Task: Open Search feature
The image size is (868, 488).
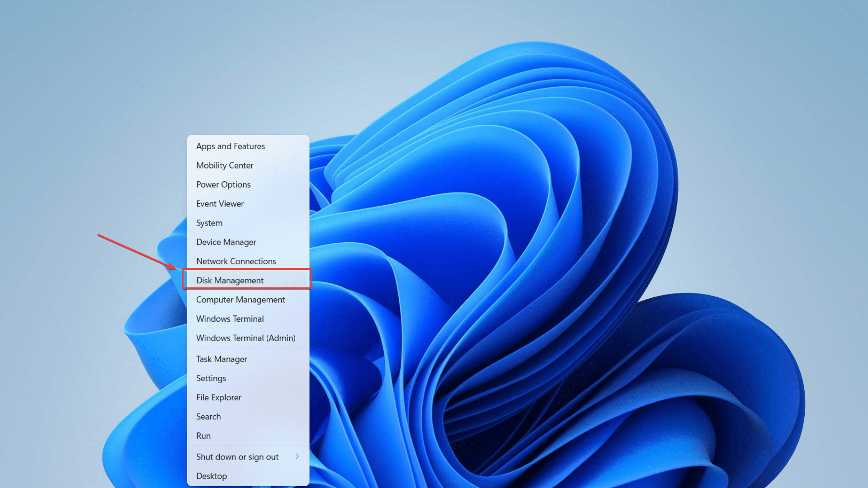Action: tap(209, 416)
